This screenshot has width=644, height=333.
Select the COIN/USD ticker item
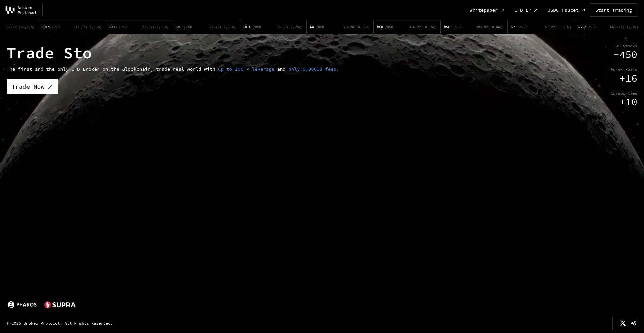coord(71,27)
